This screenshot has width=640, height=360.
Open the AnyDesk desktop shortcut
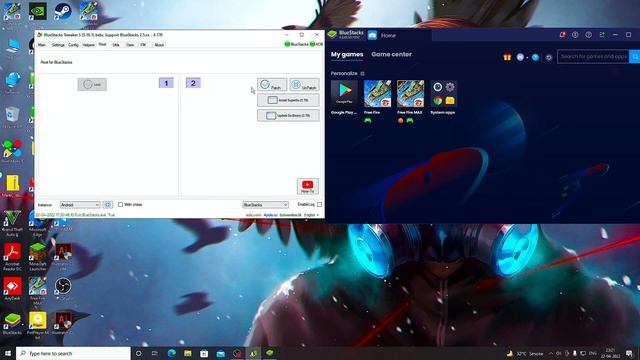click(12, 289)
